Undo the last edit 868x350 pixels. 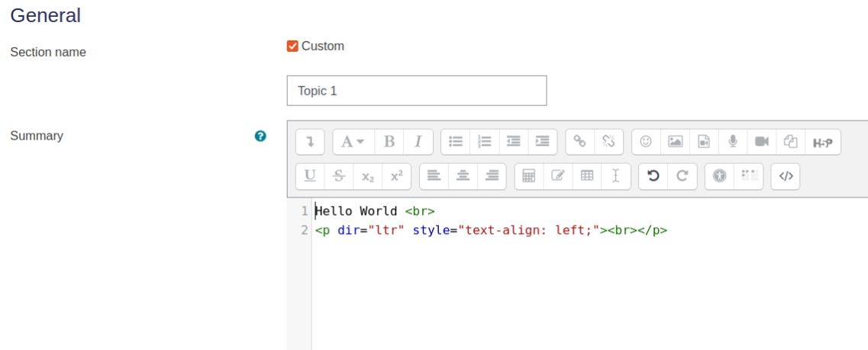click(x=653, y=176)
